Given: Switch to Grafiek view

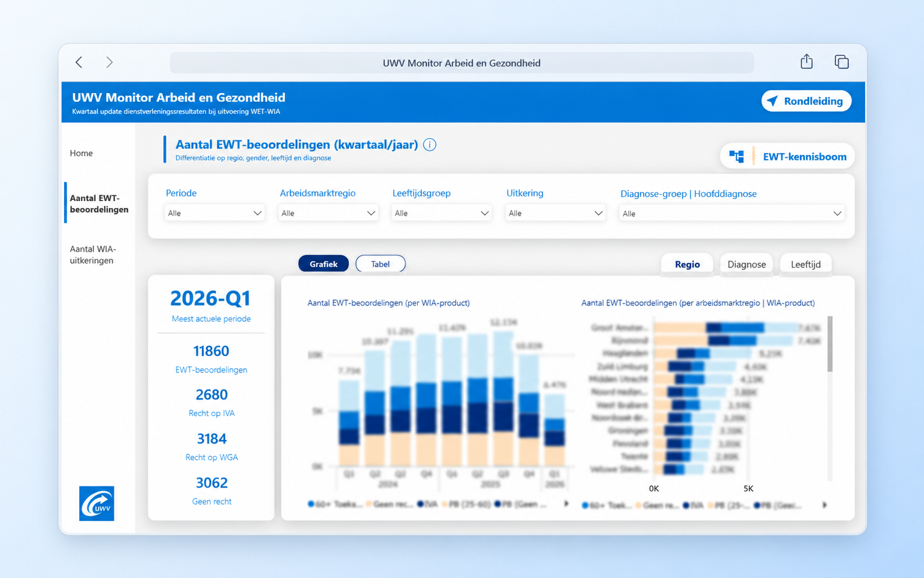Looking at the screenshot, I should [323, 264].
